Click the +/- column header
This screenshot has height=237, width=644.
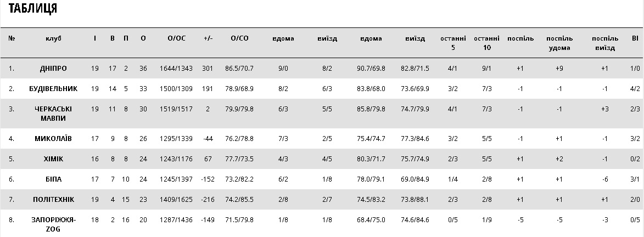tap(208, 39)
